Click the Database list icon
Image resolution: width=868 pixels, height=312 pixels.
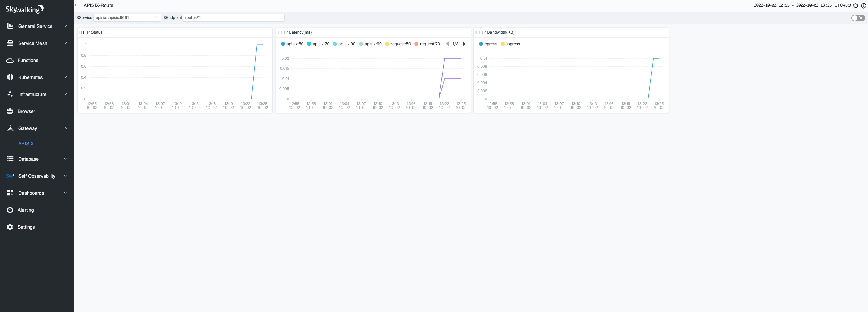[x=10, y=159]
